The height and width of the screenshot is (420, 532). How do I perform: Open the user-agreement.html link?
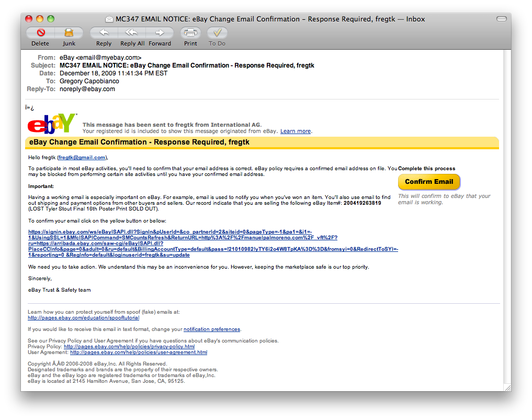(139, 352)
